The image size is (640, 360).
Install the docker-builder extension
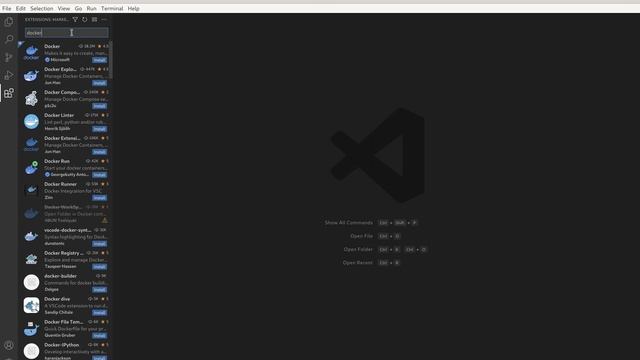click(99, 289)
